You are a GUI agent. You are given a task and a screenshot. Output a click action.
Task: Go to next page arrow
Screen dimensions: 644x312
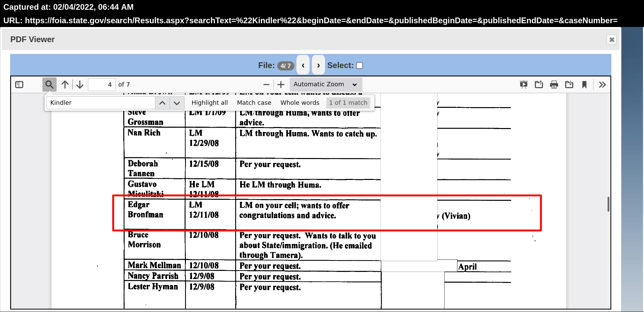[80, 85]
